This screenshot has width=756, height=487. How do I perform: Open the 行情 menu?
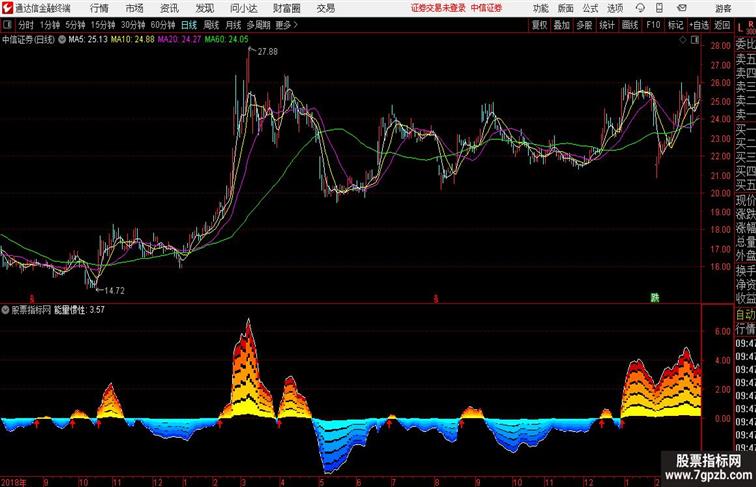99,8
